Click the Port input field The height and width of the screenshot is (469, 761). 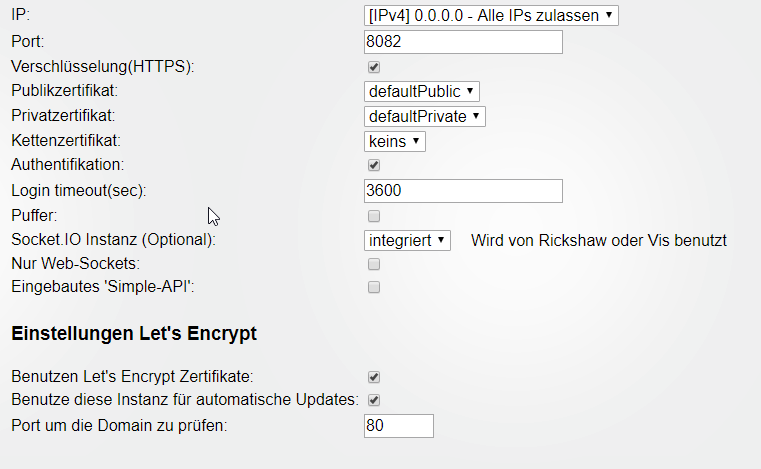[x=463, y=42]
